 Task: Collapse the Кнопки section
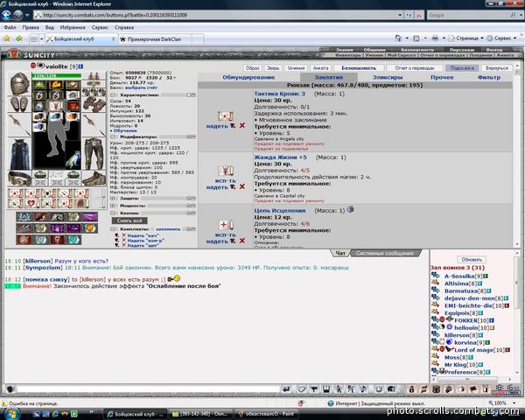click(x=113, y=213)
